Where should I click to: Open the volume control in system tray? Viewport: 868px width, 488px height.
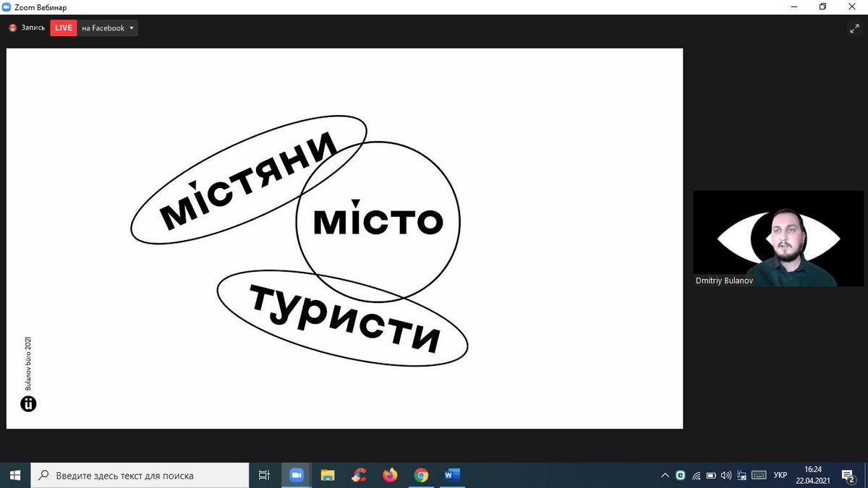(x=726, y=475)
